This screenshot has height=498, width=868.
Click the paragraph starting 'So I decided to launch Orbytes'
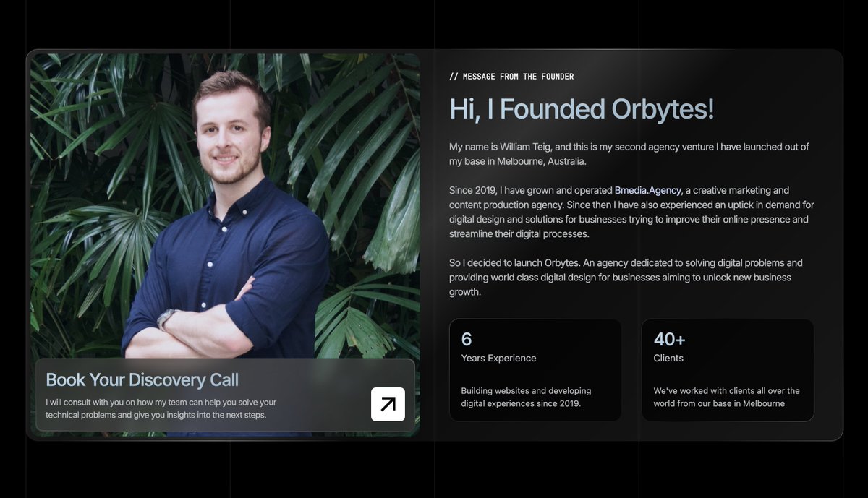[626, 278]
